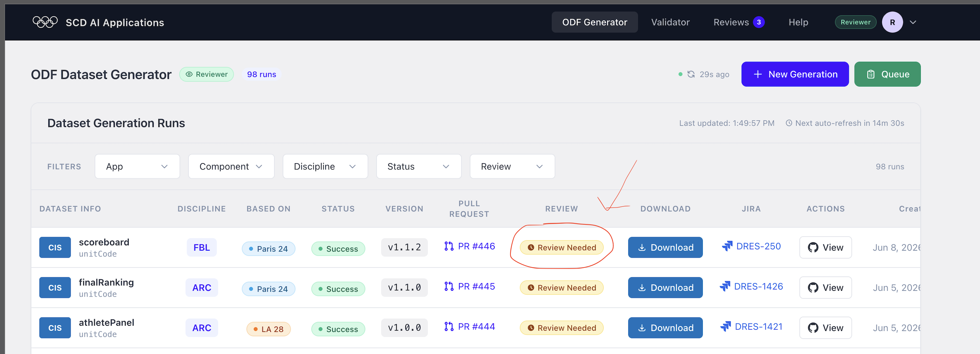Click the ARC tag in finalRanking row

[202, 288]
